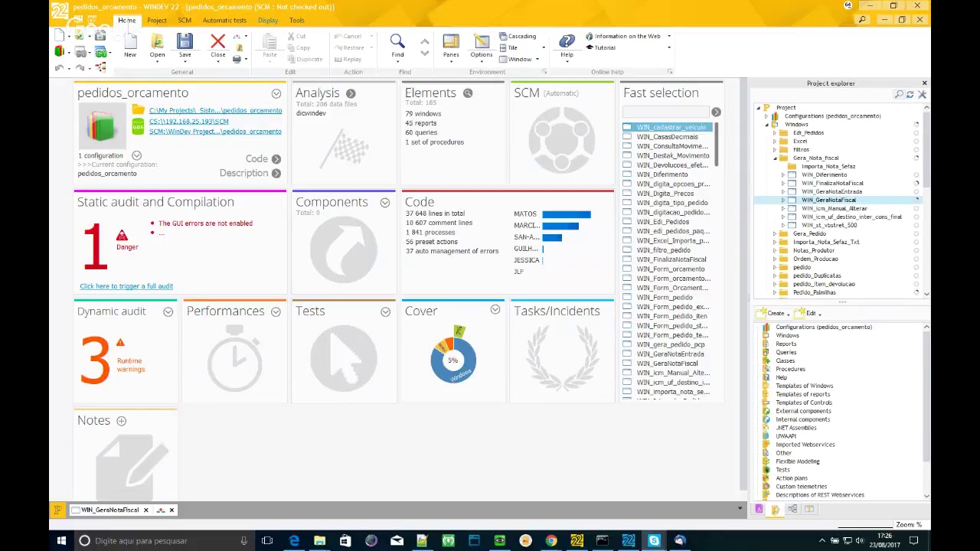Click the Fast selection search input field

pyautogui.click(x=666, y=112)
